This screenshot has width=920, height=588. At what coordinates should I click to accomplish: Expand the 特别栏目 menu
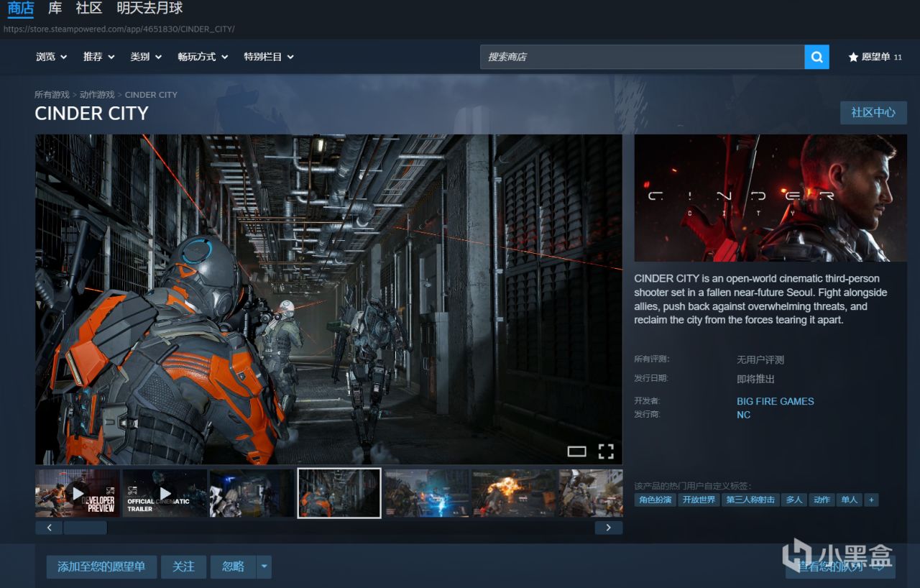coord(269,57)
